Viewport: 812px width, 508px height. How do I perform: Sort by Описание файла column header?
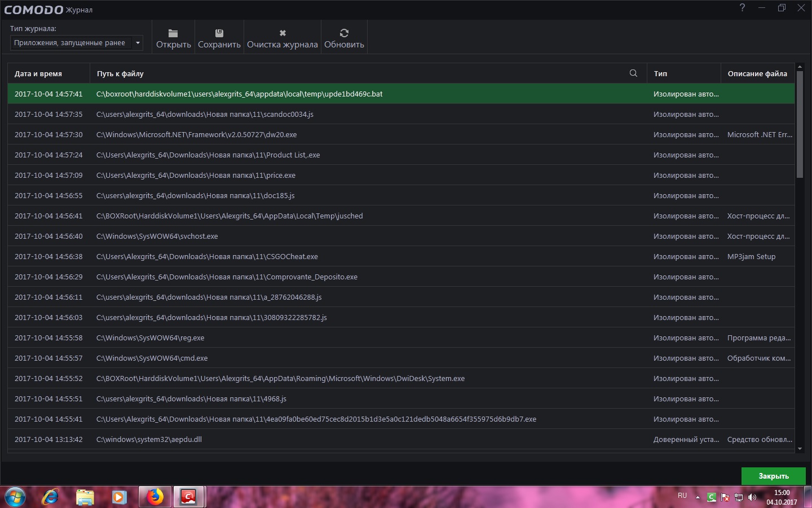click(757, 74)
